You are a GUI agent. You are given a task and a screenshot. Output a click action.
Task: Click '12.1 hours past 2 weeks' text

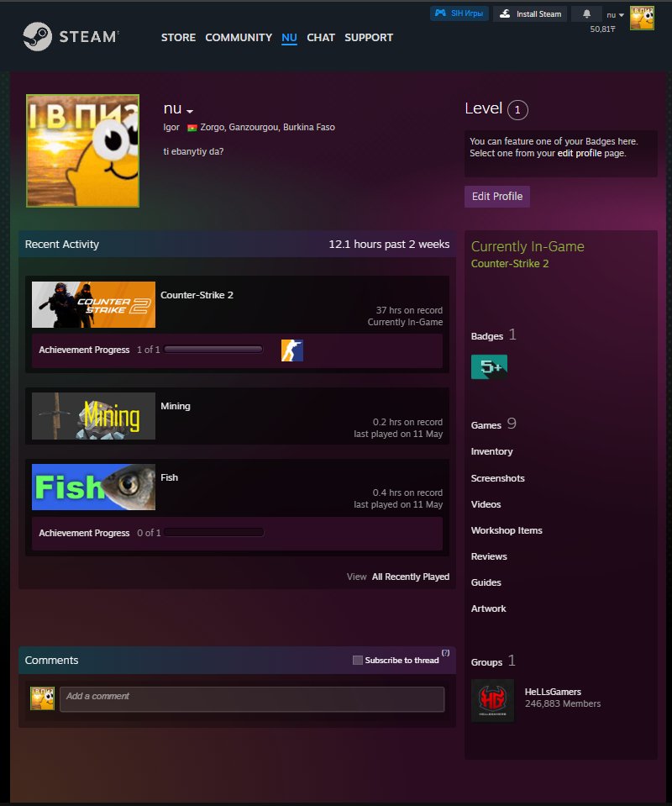[389, 245]
